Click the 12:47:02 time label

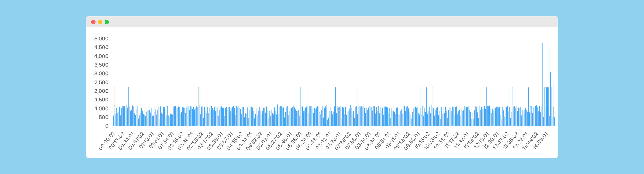pyautogui.click(x=500, y=141)
